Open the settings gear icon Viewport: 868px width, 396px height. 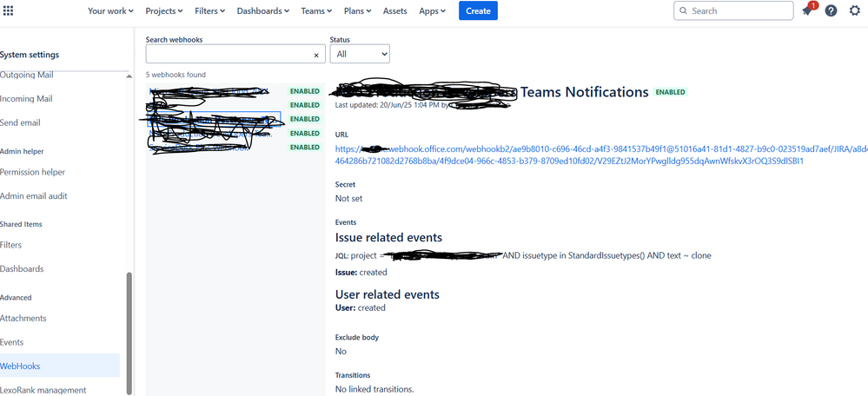coord(855,10)
